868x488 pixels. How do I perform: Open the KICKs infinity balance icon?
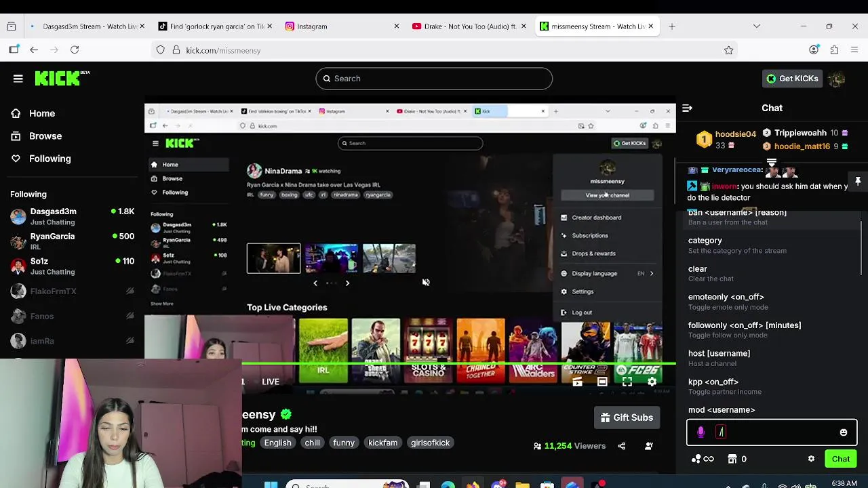tap(703, 459)
